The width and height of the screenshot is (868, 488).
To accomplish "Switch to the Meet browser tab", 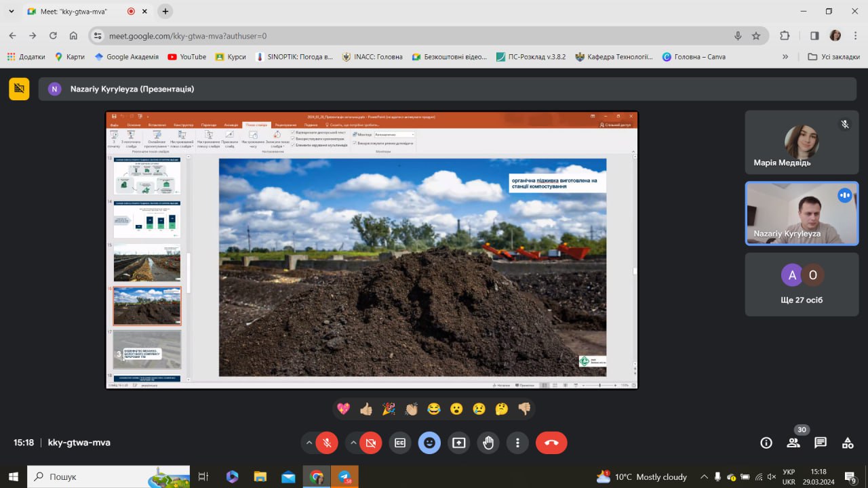I will pyautogui.click(x=78, y=12).
